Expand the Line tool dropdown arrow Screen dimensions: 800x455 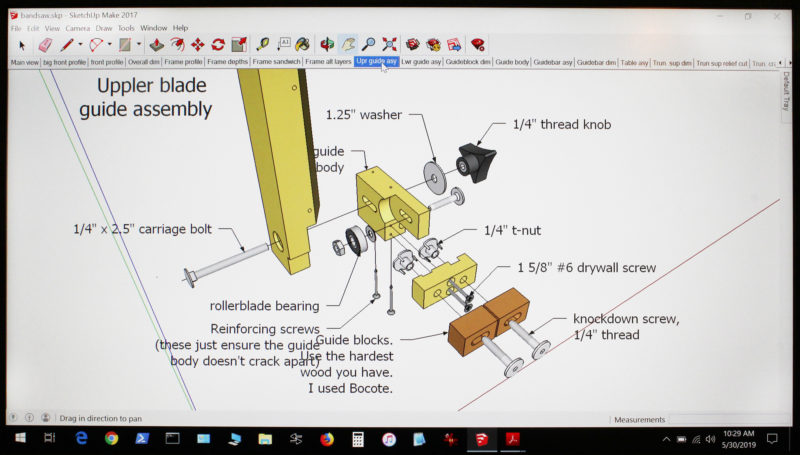click(81, 45)
